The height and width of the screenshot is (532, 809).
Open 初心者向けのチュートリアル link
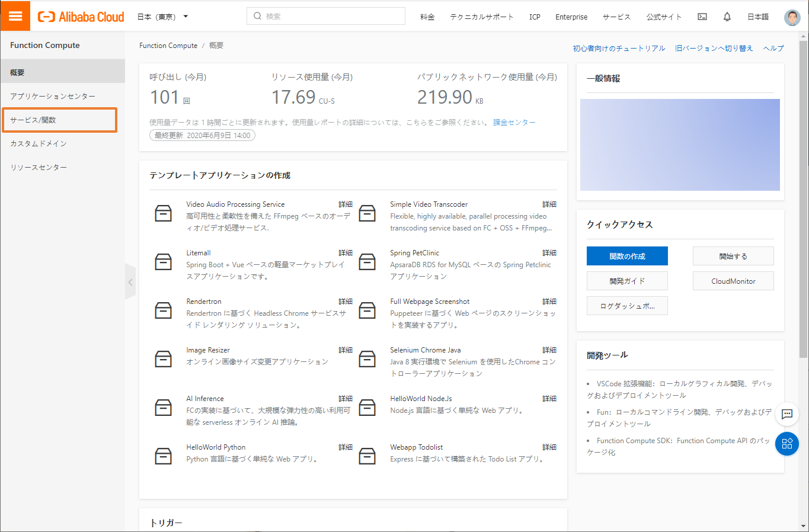pos(619,48)
